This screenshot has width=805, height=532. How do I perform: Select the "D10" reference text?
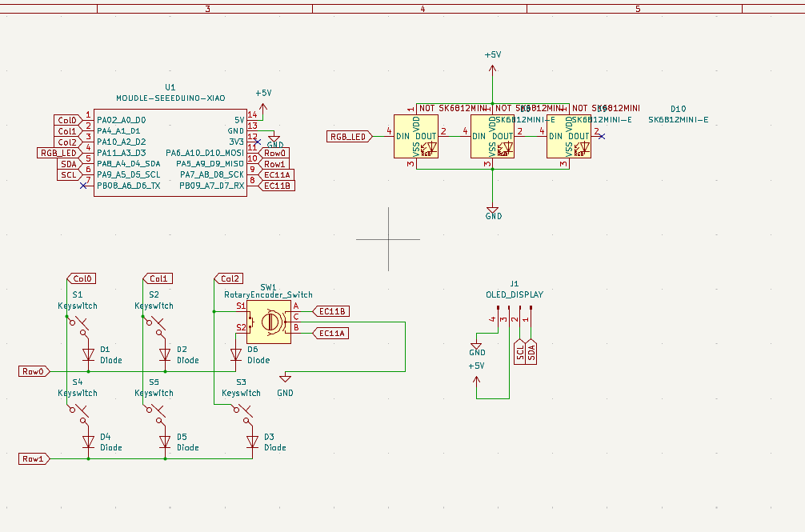679,109
